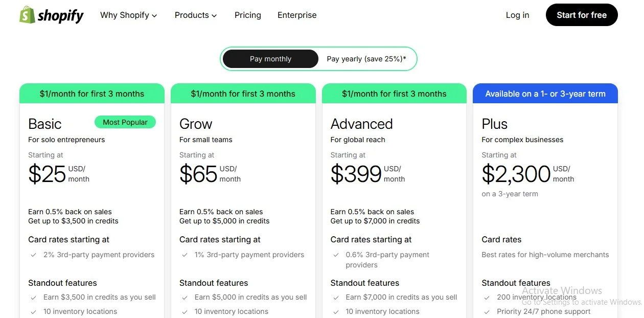This screenshot has width=644, height=318.
Task: Click the Most Popular badge on Basic
Action: click(x=125, y=122)
